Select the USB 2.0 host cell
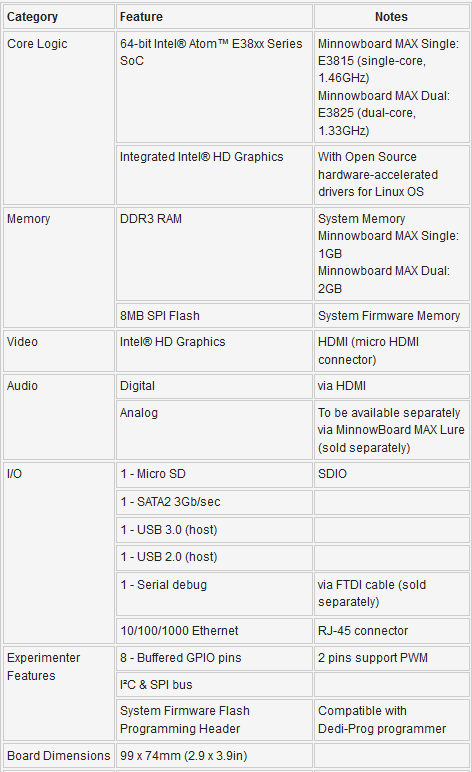472x772 pixels. (214, 557)
